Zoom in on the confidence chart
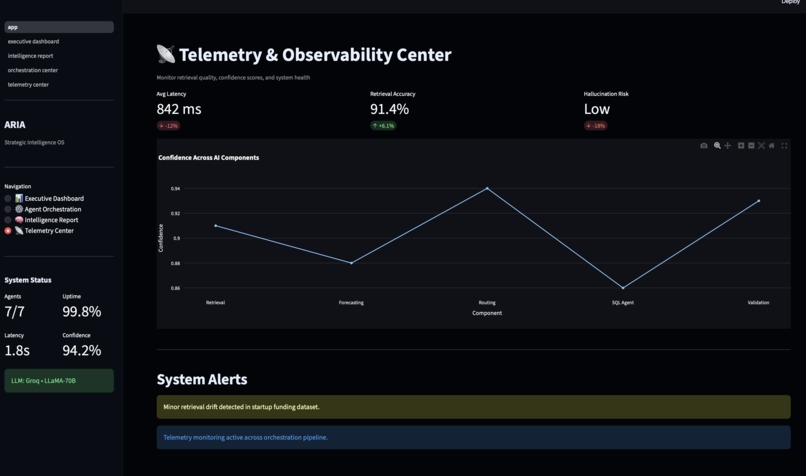The image size is (806, 476). (741, 146)
